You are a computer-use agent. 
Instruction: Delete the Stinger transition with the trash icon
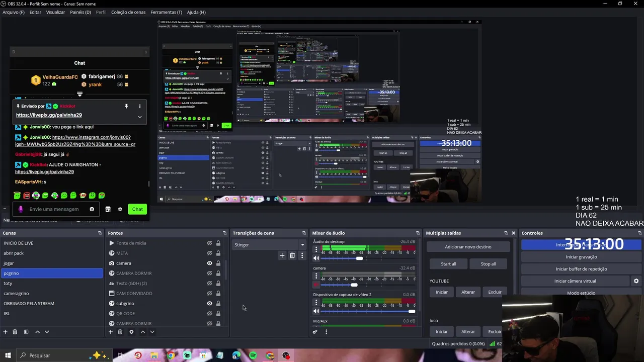(292, 255)
